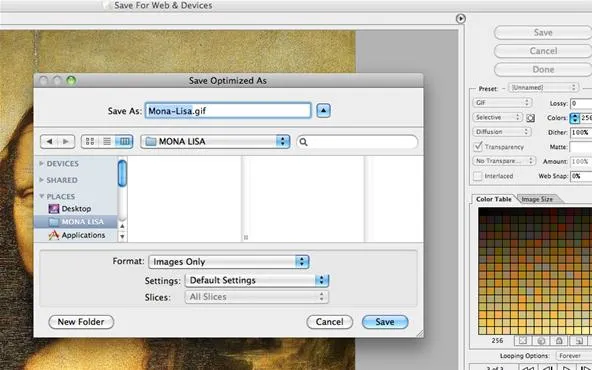This screenshot has width=592, height=370.
Task: Expand the SHARED sidebar section
Action: pos(42,180)
